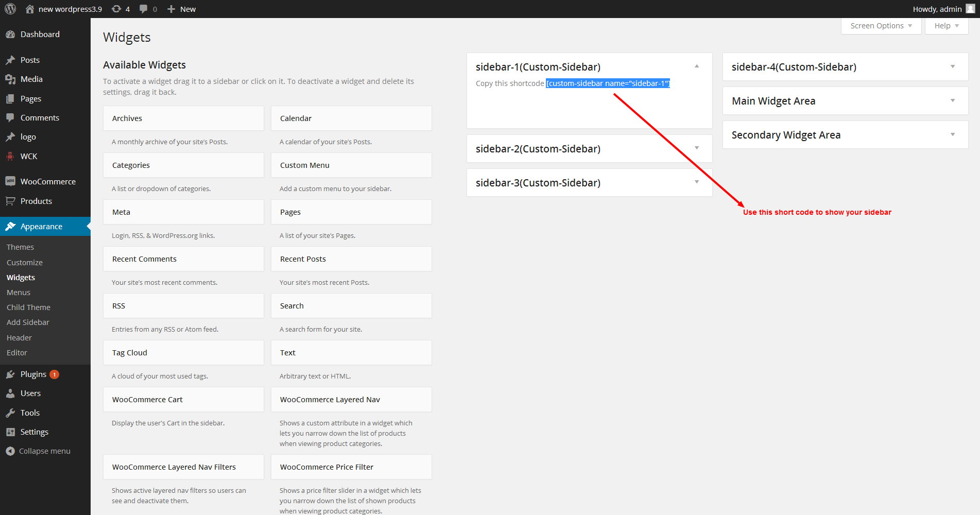The height and width of the screenshot is (515, 980).
Task: Click the Pages icon in the sidebar
Action: pyautogui.click(x=10, y=99)
